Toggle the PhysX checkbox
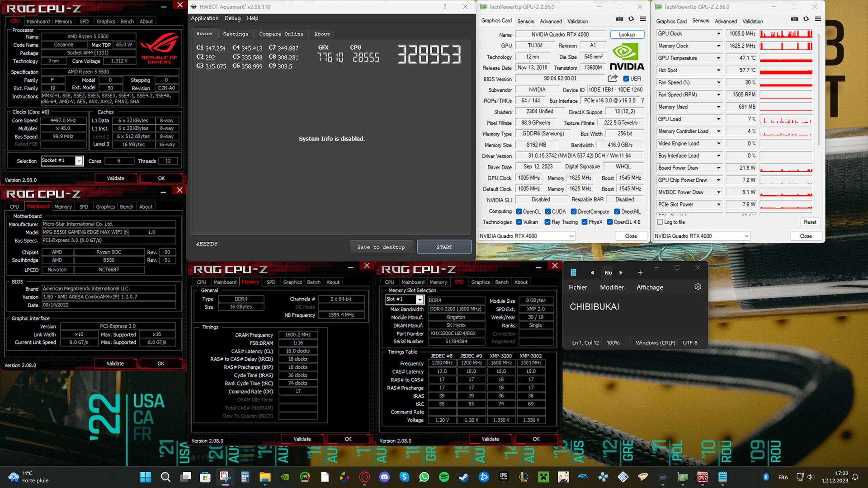 click(585, 222)
